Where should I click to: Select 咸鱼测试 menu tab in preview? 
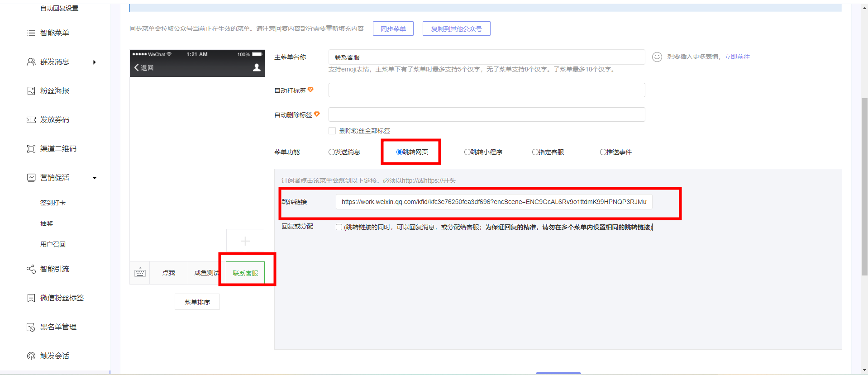tap(207, 273)
